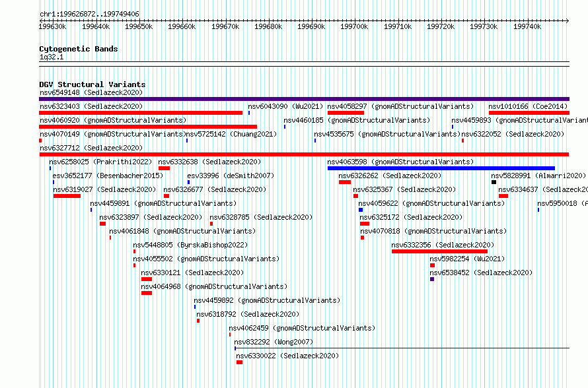
Task: Select nsv6319027 (Sedlazeck2020) label
Action: click(104, 189)
